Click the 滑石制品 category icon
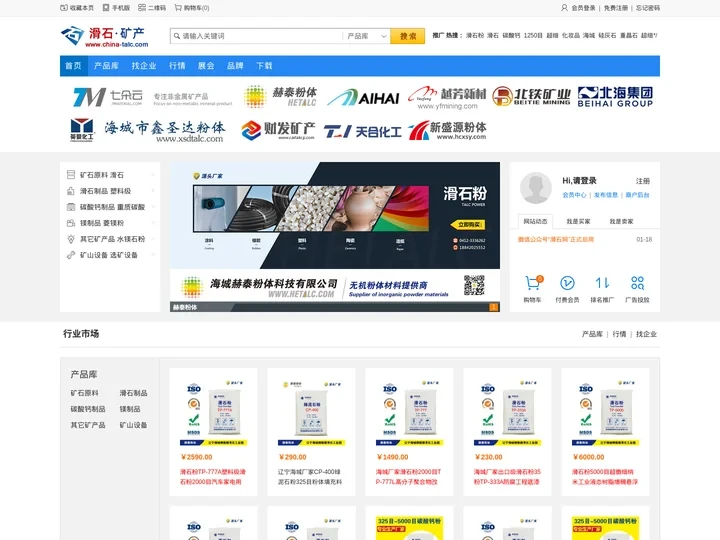720x540 pixels. click(x=71, y=191)
